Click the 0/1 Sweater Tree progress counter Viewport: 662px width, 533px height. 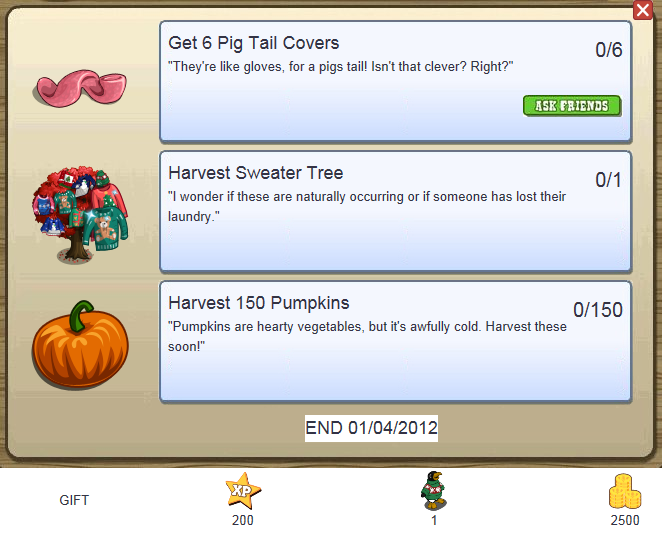(x=608, y=180)
